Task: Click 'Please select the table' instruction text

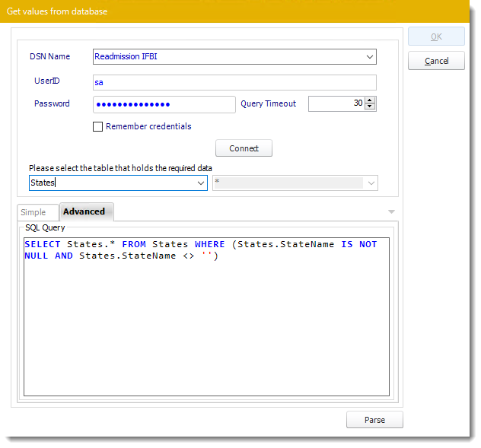Action: click(x=120, y=168)
